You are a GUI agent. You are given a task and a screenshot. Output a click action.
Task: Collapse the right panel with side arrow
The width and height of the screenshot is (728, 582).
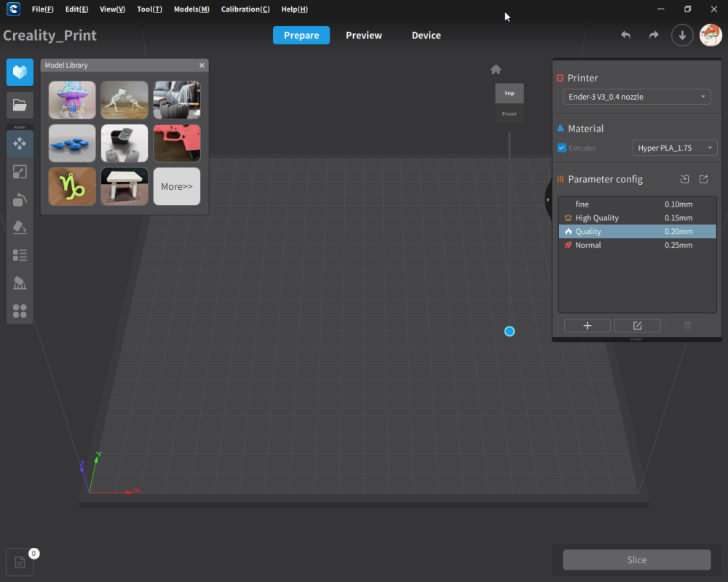(x=548, y=199)
